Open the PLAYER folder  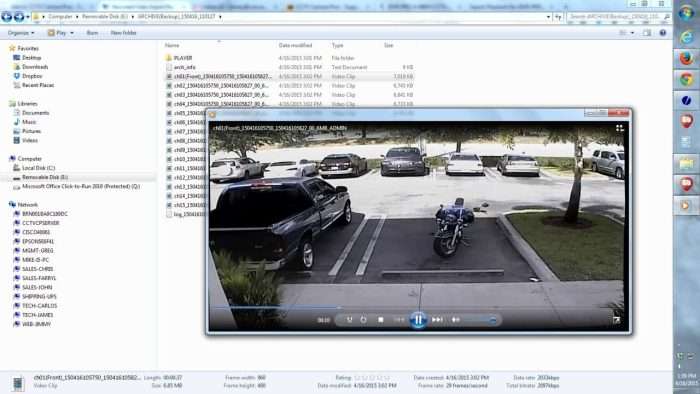183,58
